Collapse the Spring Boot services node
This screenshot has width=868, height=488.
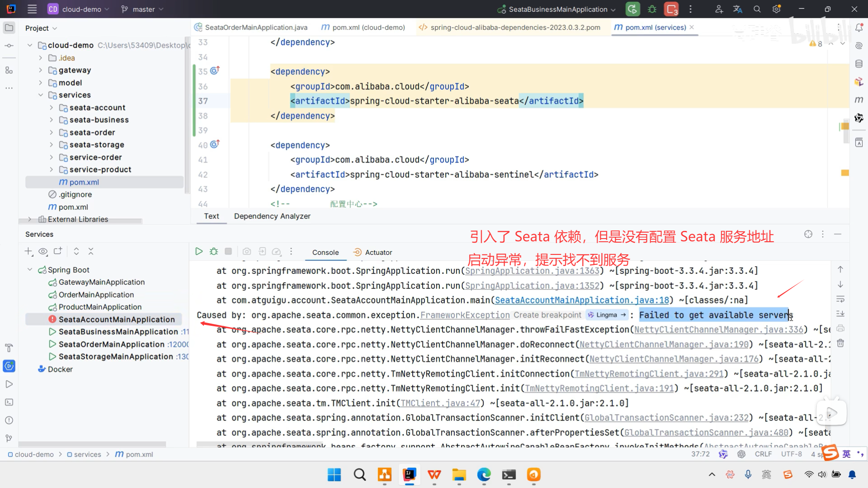[x=30, y=270]
